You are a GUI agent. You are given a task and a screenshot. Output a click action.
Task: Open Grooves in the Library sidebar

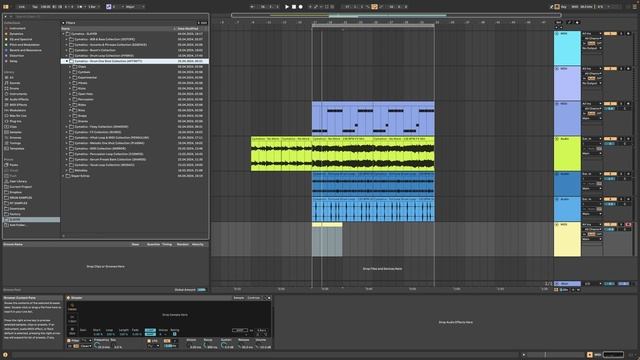(15, 138)
